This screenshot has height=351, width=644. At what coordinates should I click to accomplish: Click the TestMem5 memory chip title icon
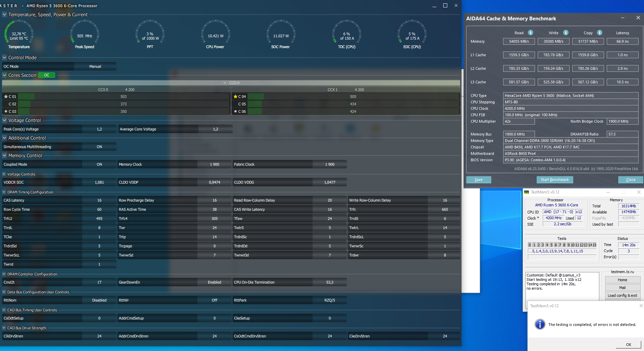point(527,192)
